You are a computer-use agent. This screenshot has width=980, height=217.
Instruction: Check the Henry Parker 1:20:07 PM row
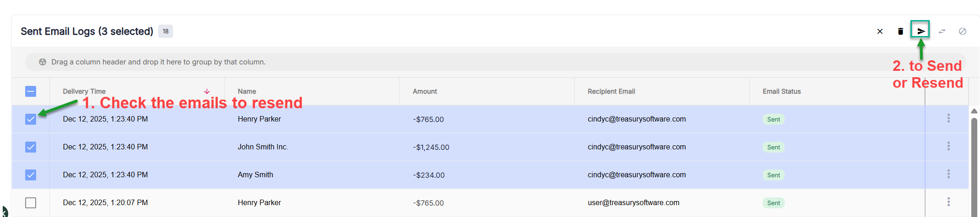[31, 203]
